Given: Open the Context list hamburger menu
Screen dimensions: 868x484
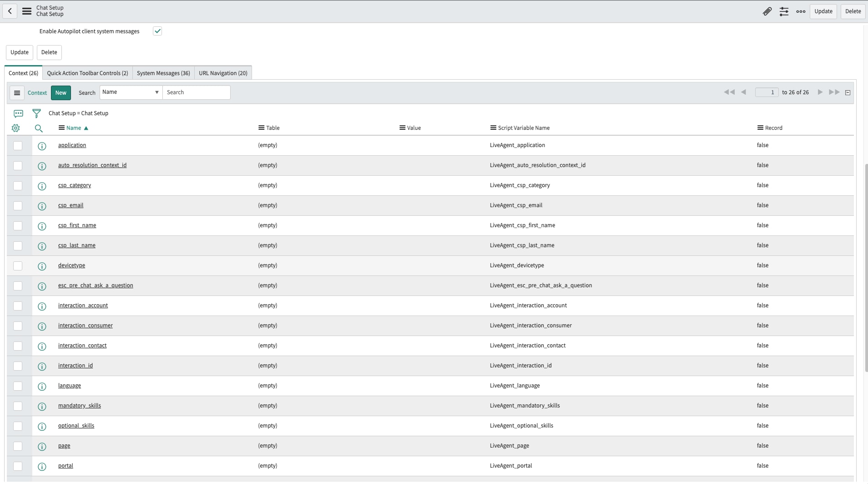Looking at the screenshot, I should [x=17, y=93].
